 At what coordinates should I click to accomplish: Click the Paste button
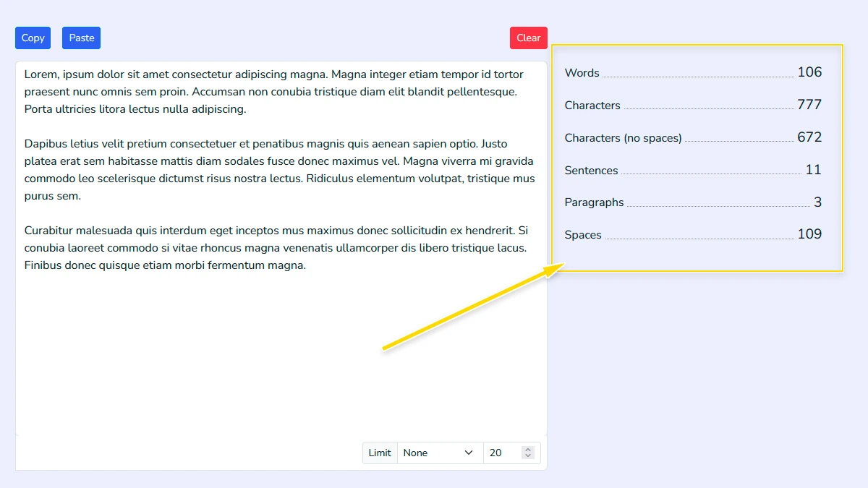[x=81, y=38]
